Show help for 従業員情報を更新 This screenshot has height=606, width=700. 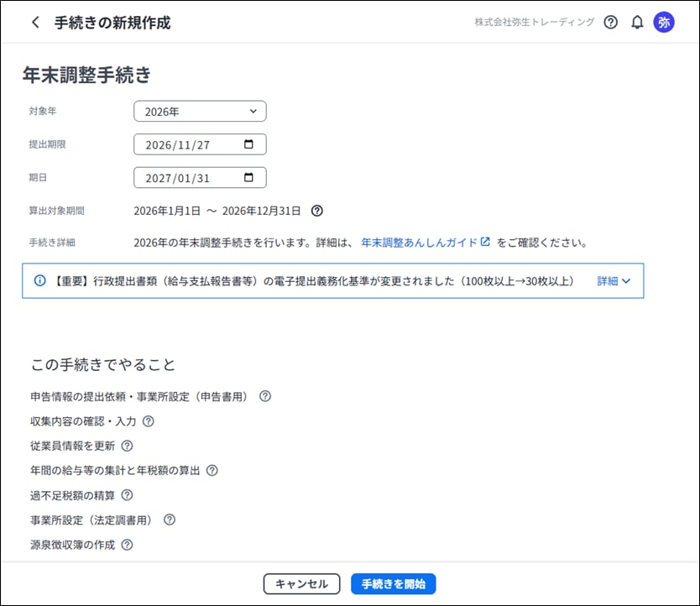128,446
